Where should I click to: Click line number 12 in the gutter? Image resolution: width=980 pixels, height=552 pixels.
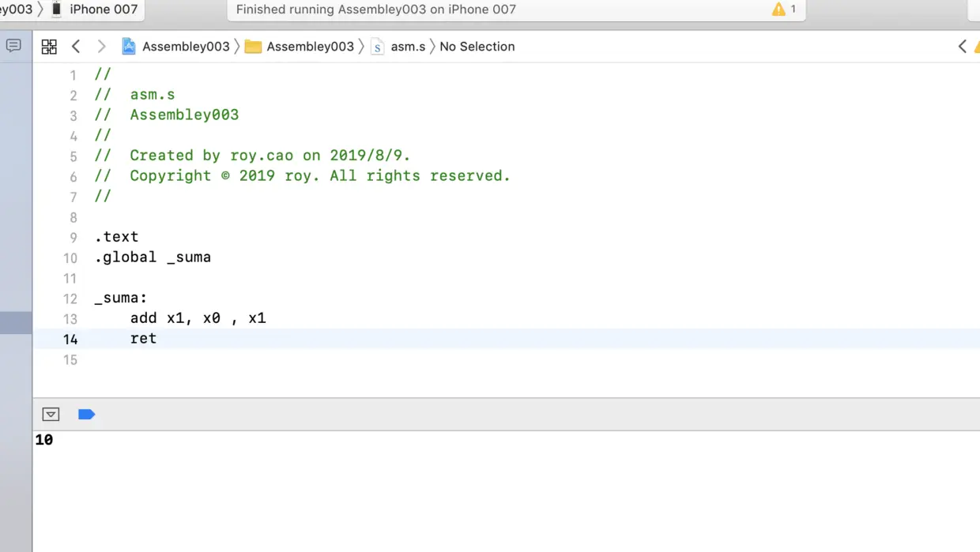(x=70, y=299)
